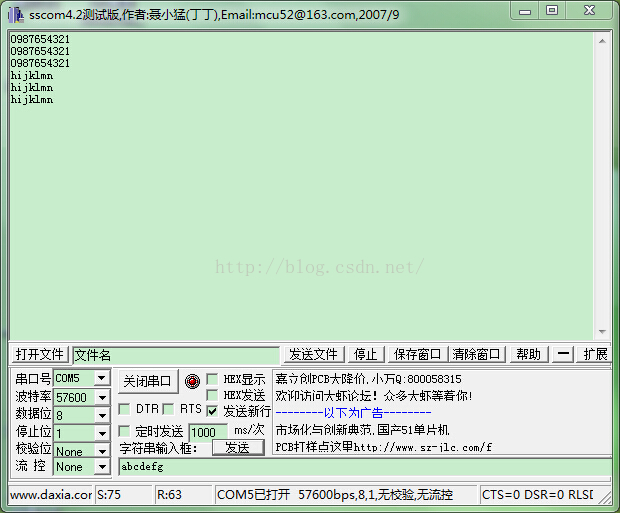Click the 1000 ms interval field
620x513 pixels.
(208, 432)
